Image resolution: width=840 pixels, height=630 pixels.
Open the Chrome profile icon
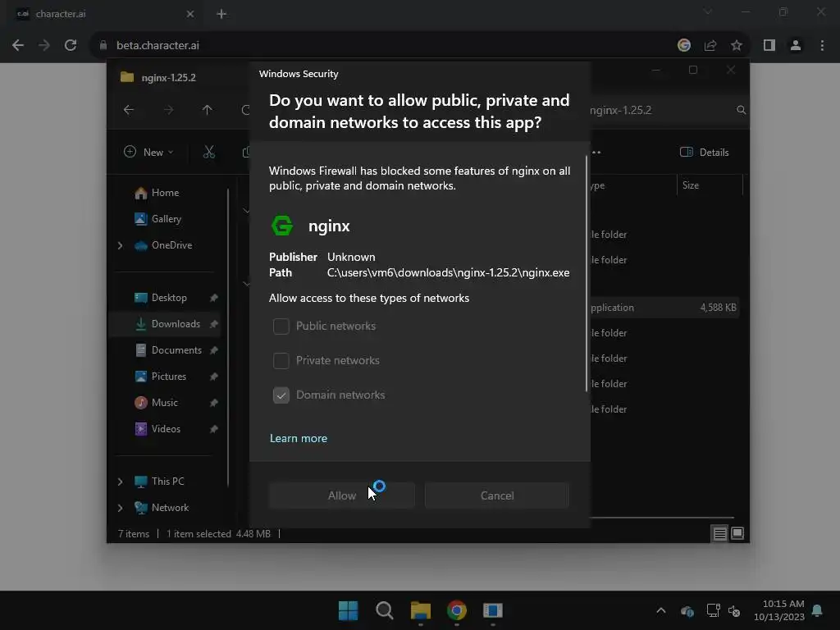point(796,46)
